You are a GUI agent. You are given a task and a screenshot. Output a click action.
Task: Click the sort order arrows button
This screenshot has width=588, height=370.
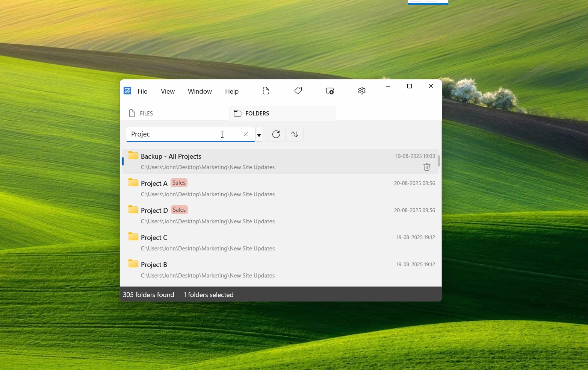click(x=295, y=135)
